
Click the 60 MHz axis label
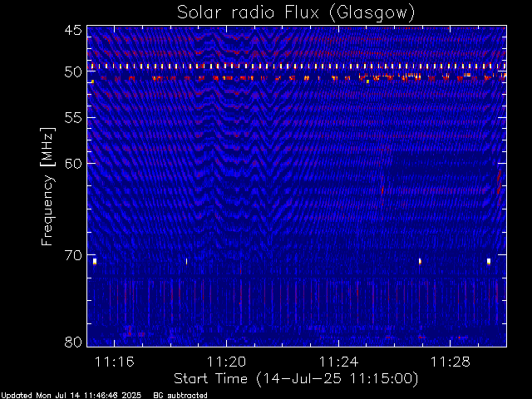(x=73, y=163)
